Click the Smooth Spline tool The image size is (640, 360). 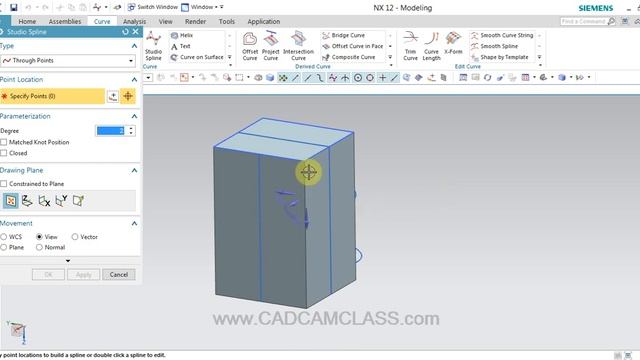(x=494, y=47)
